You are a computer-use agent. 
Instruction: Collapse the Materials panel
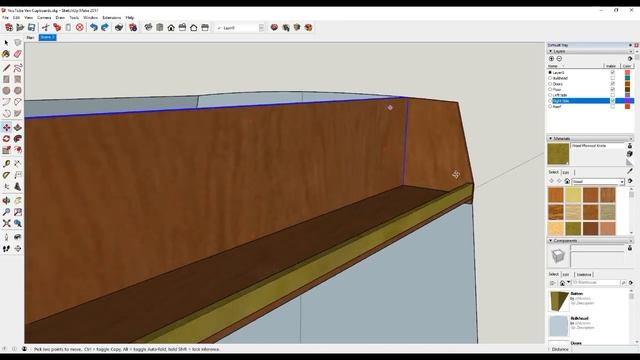(551, 138)
